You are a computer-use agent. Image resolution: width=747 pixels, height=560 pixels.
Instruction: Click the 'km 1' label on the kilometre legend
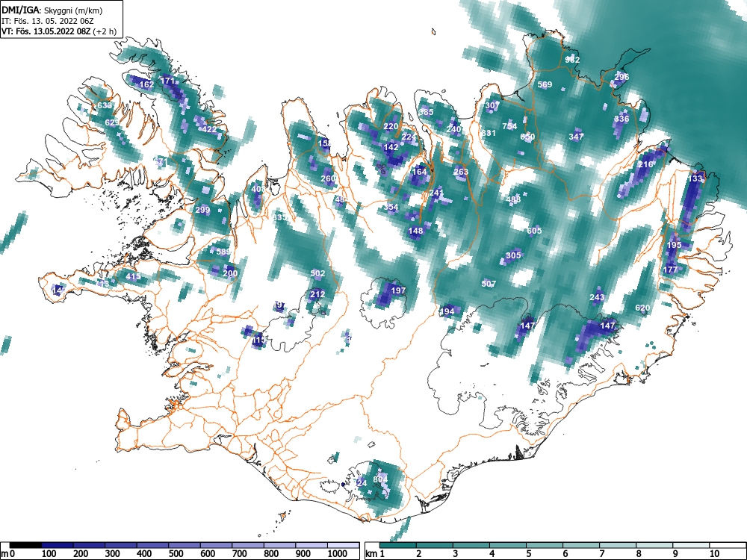[375, 554]
